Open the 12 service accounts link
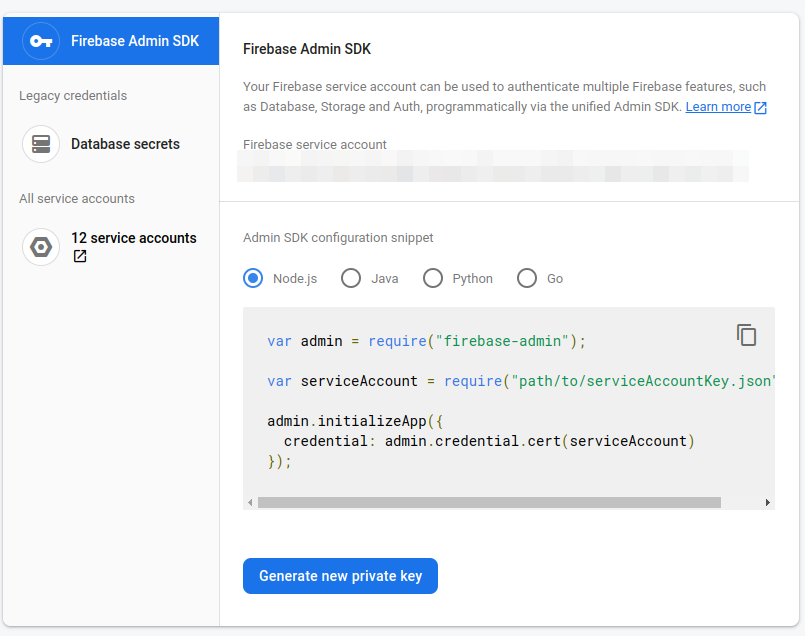This screenshot has height=636, width=805. tap(133, 238)
